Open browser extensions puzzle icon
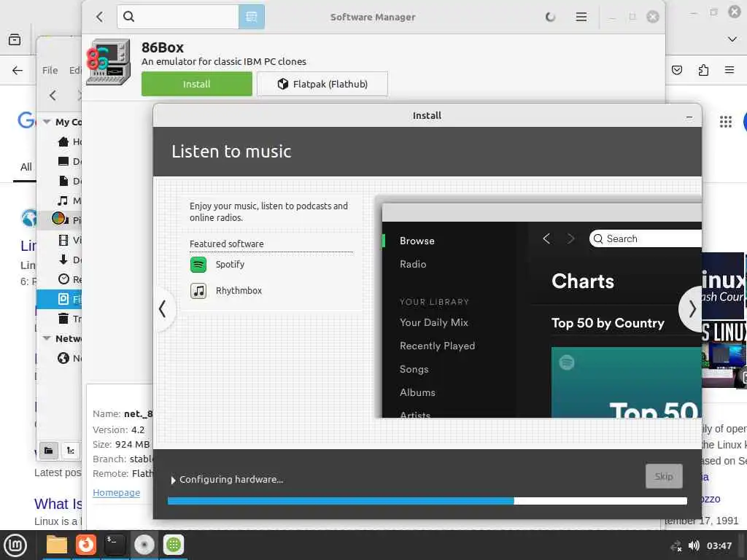The width and height of the screenshot is (747, 560). [x=703, y=71]
